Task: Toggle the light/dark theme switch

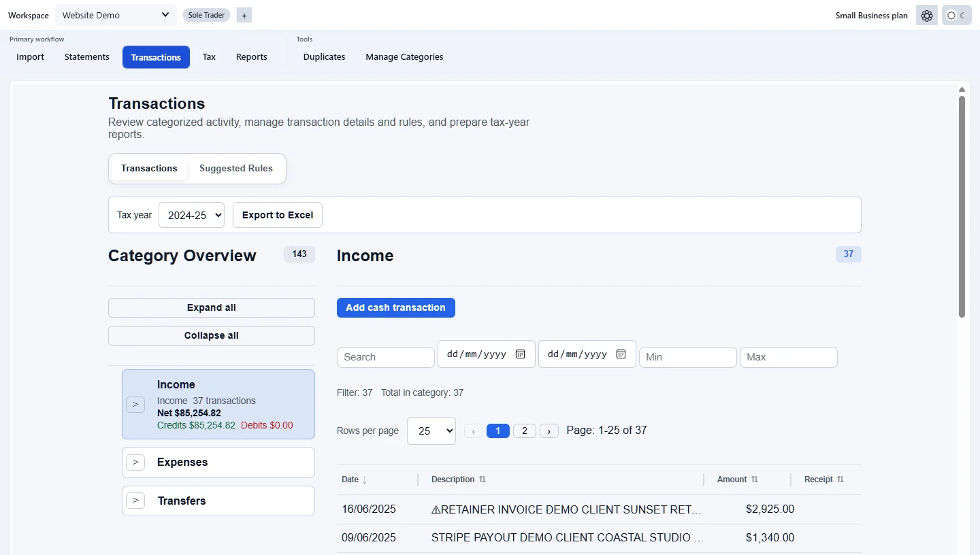Action: click(x=957, y=16)
